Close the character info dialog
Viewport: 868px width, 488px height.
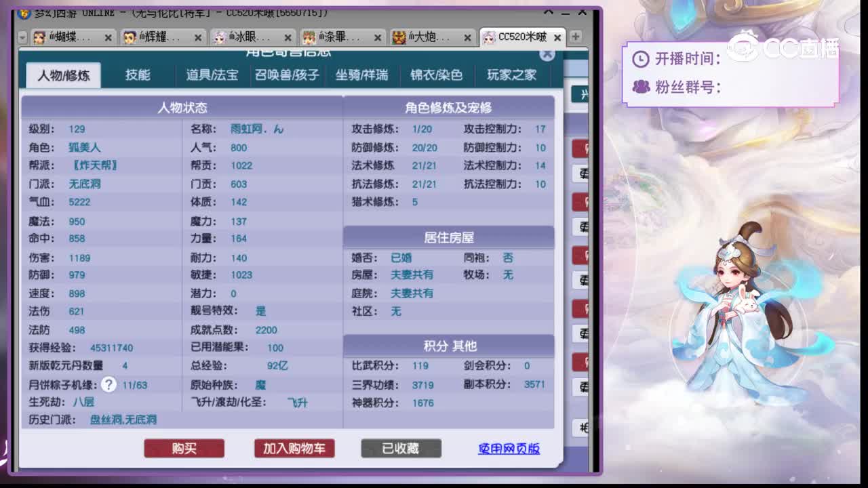(547, 54)
